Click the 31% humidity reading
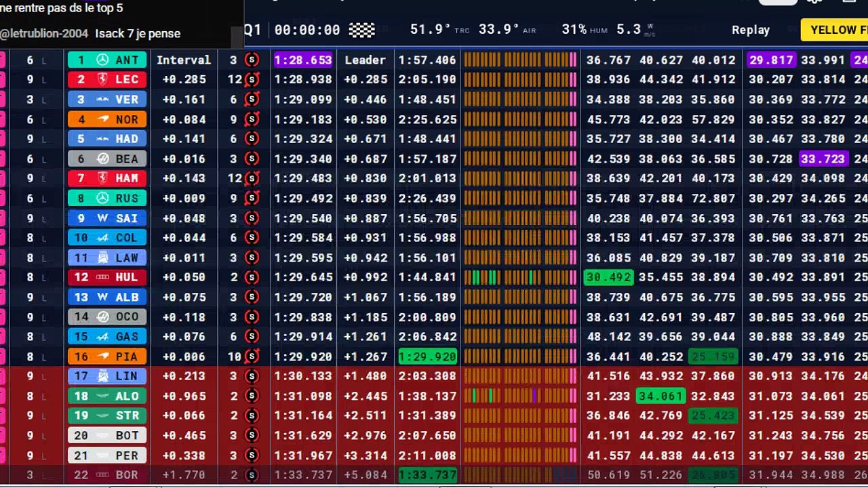This screenshot has height=488, width=868. 574,30
